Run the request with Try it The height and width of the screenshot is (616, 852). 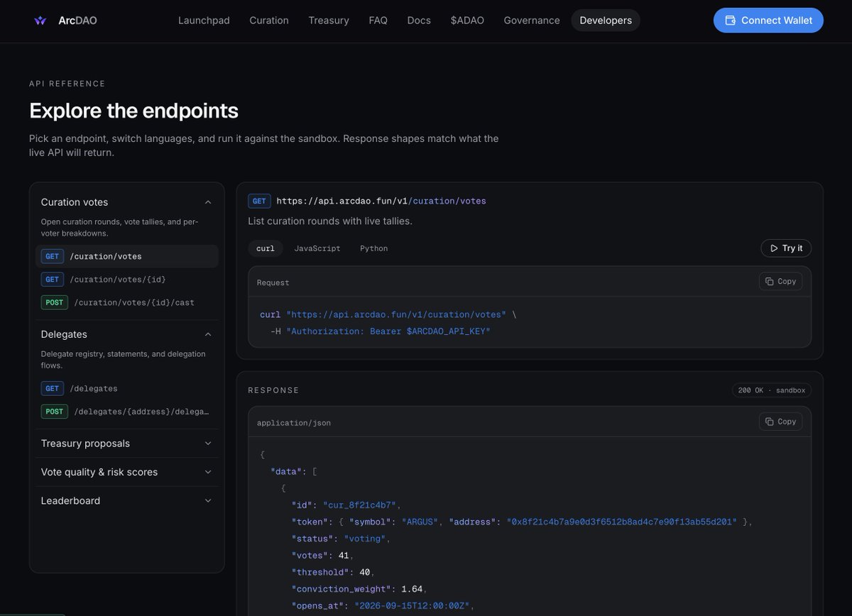pyautogui.click(x=786, y=248)
